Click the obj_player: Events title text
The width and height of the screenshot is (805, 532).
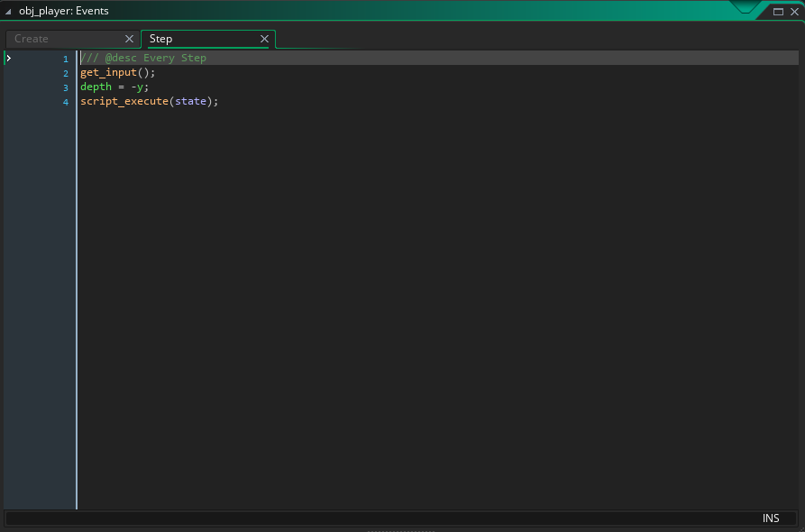pos(64,11)
